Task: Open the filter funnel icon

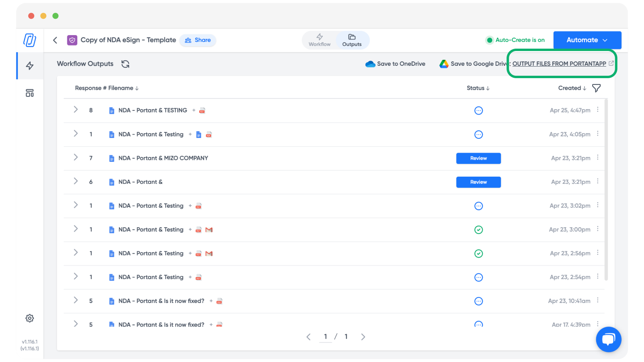Action: coord(596,88)
